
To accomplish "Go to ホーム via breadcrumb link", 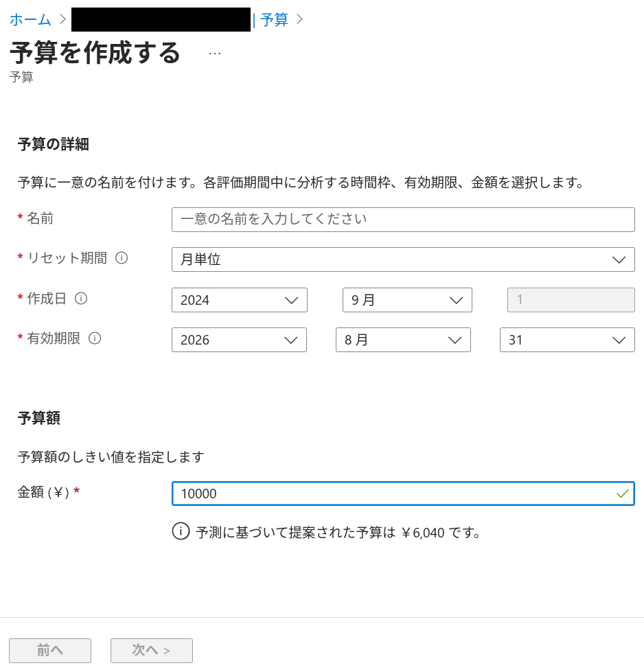I will tap(30, 19).
